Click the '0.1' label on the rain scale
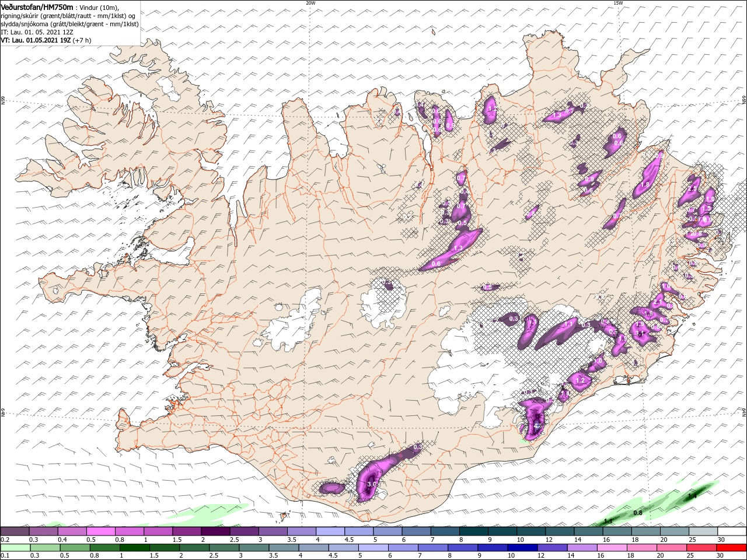The image size is (747, 560). [5, 555]
